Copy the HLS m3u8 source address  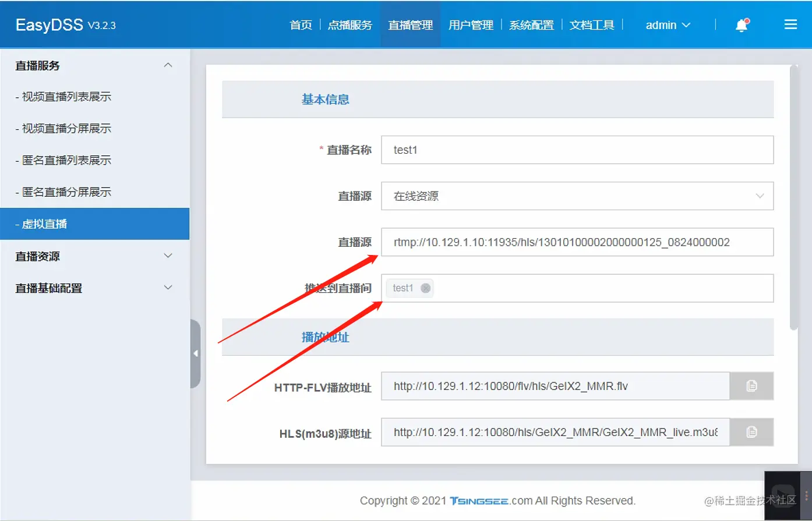point(751,432)
